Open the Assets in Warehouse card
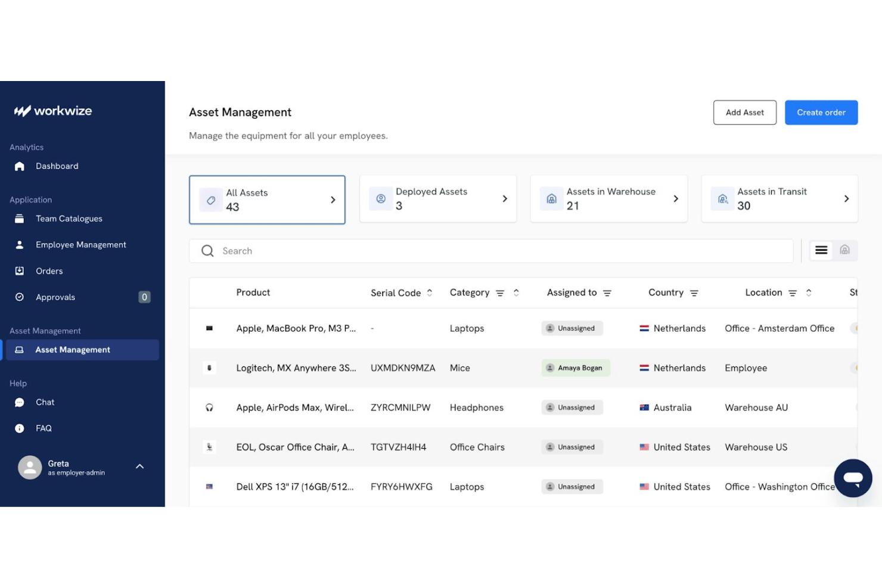The image size is (882, 588). [608, 198]
